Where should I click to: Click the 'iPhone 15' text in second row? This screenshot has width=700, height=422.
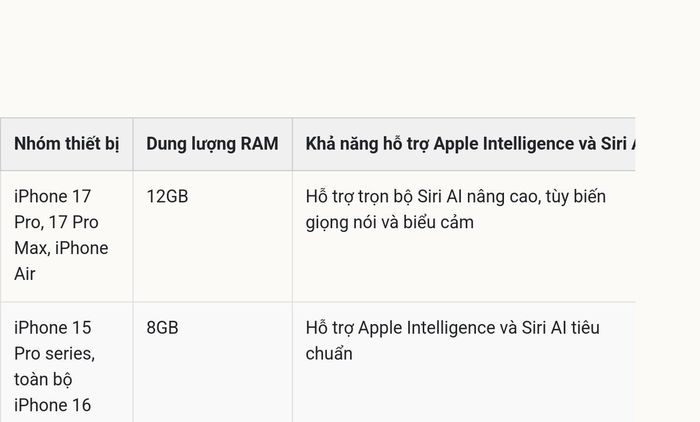(53, 328)
